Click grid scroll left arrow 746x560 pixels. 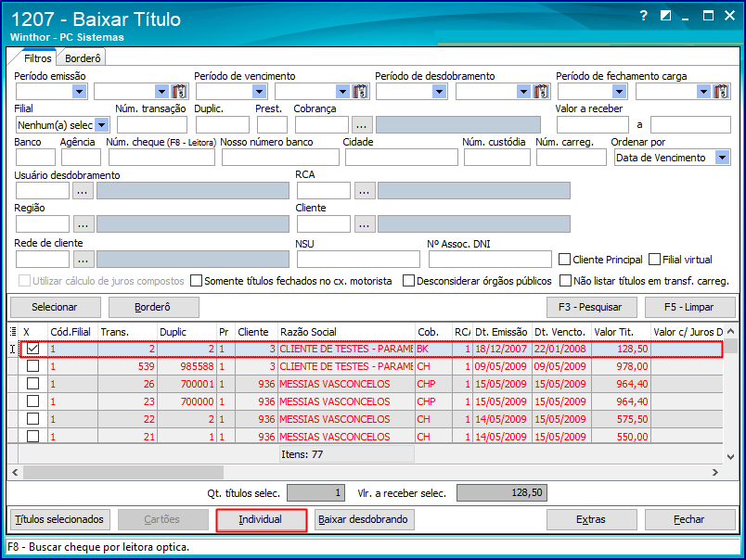[15, 473]
